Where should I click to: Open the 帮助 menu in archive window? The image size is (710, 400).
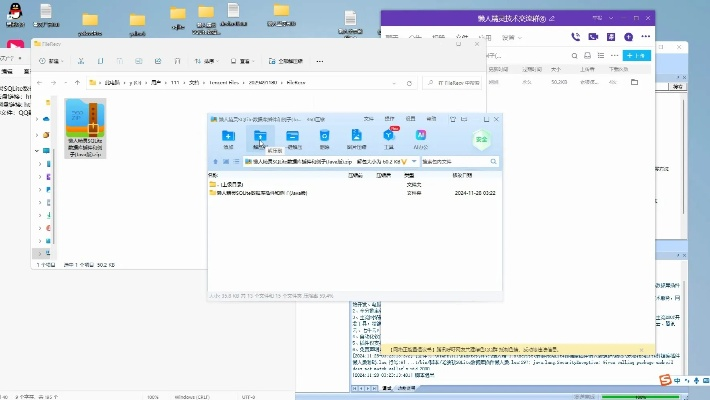coord(431,119)
